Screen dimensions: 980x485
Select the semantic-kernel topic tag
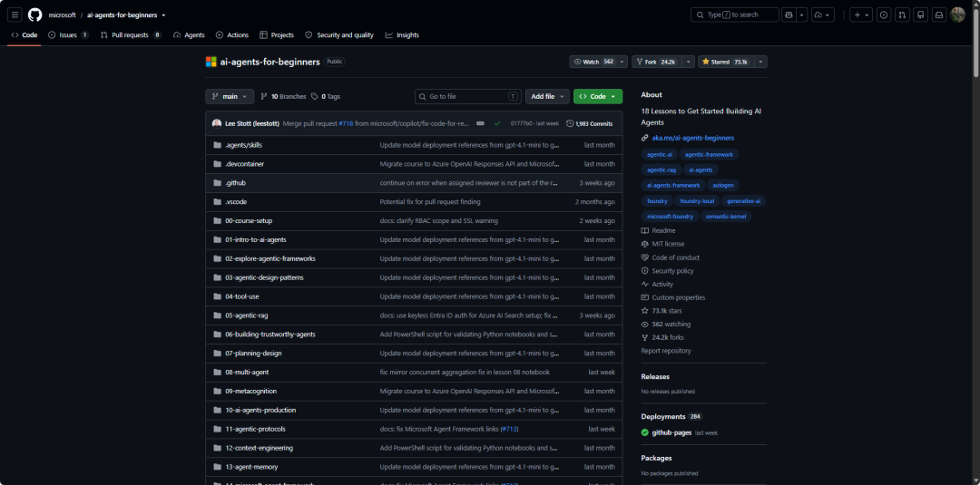726,217
